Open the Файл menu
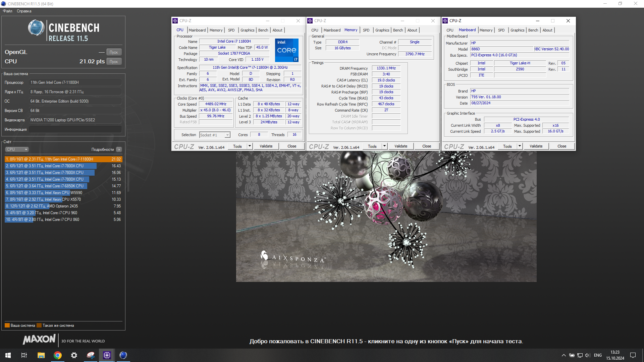This screenshot has width=644, height=362. pos(7,11)
